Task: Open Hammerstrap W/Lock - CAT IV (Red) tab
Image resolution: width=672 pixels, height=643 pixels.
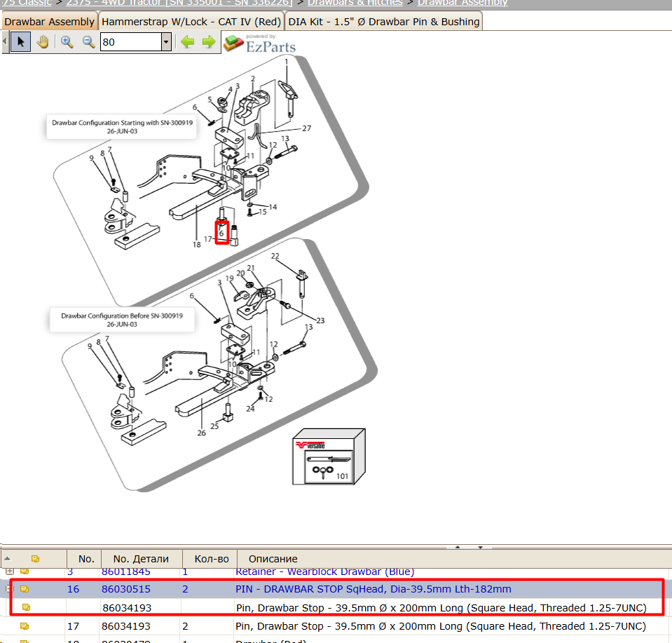Action: (191, 22)
